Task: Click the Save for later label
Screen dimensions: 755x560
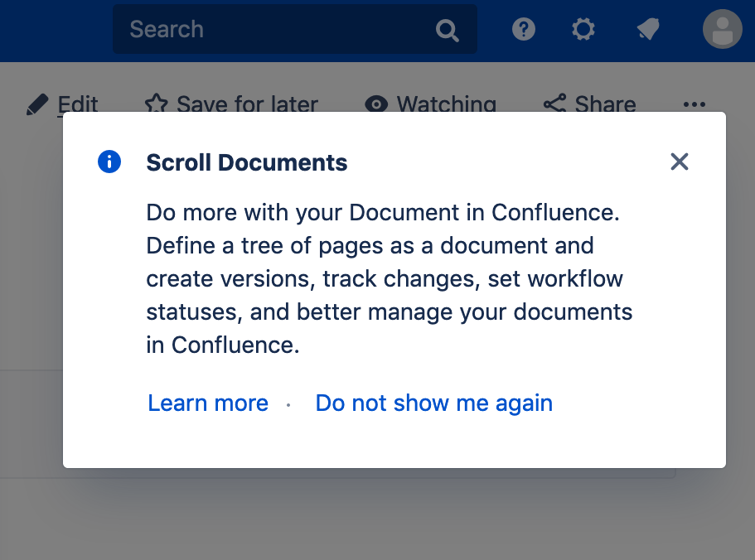Action: (246, 104)
